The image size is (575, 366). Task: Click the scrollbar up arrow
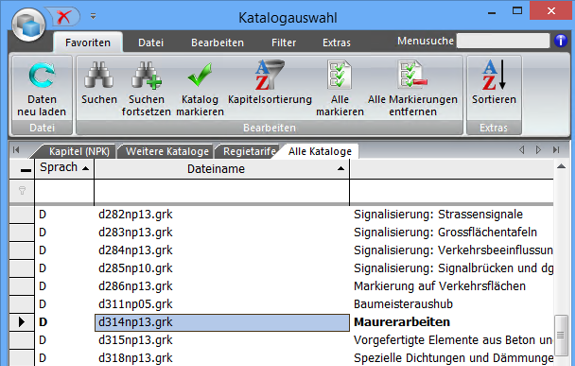coord(561,167)
